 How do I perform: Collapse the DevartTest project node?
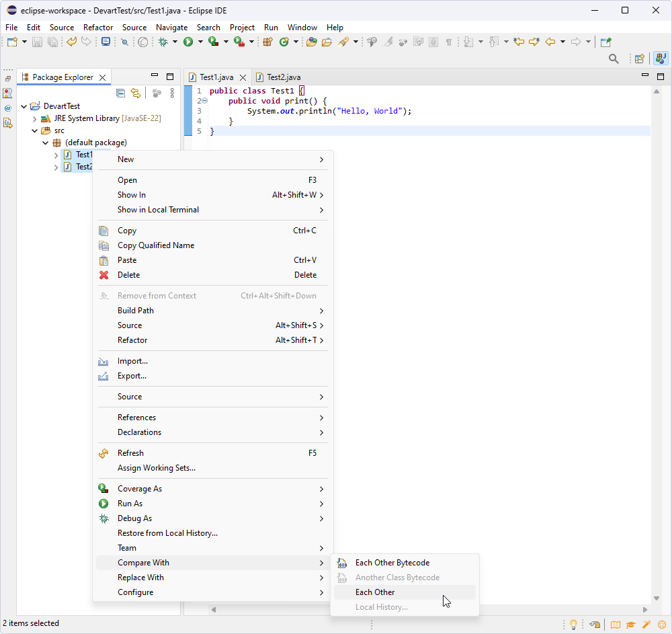[x=24, y=106]
